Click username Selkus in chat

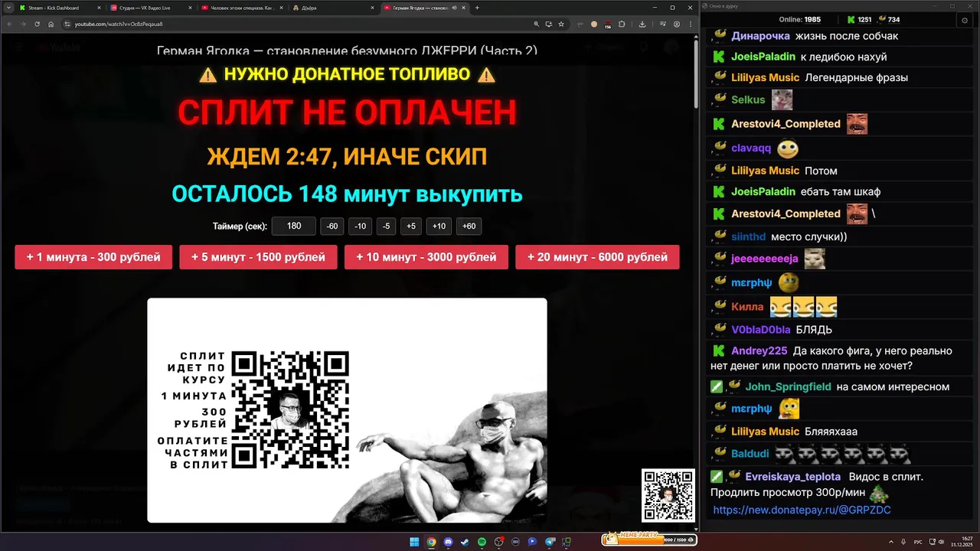point(748,99)
